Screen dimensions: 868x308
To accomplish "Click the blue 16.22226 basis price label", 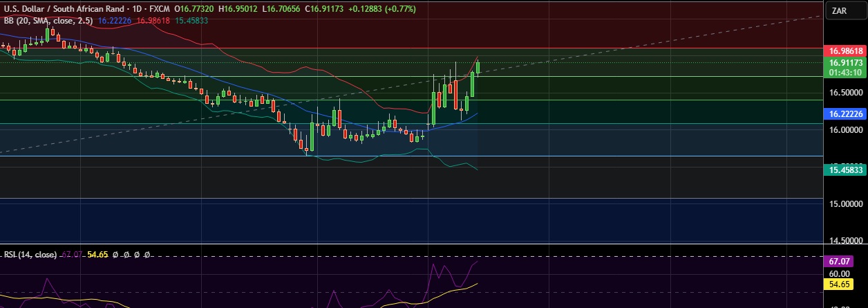I will tap(845, 114).
